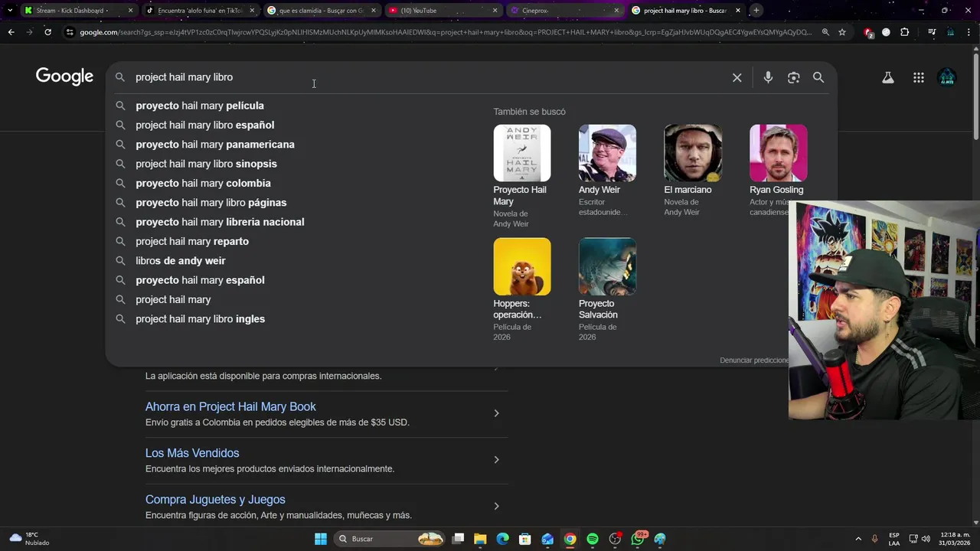This screenshot has width=980, height=551.
Task: Click the taskbar Buscar search box
Action: tap(390, 539)
